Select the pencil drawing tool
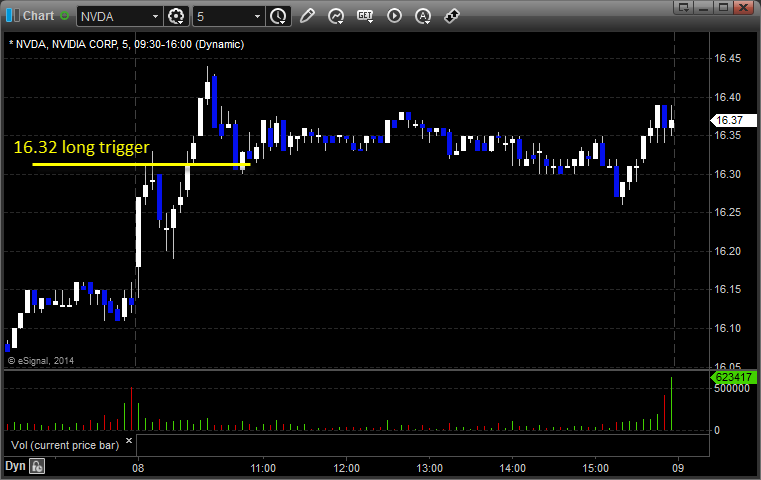This screenshot has width=761, height=480. coord(307,16)
